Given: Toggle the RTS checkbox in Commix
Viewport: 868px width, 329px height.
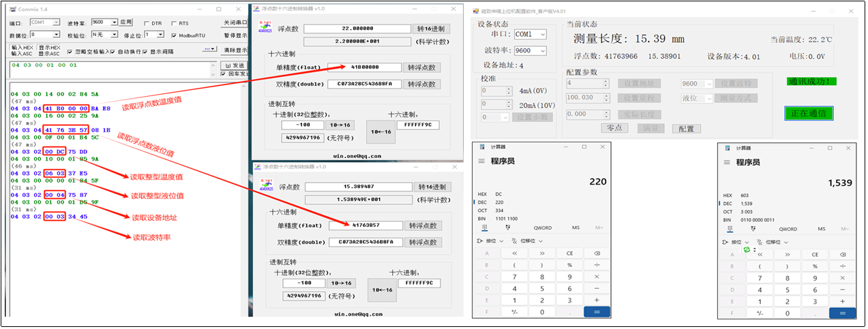Looking at the screenshot, I should [175, 22].
